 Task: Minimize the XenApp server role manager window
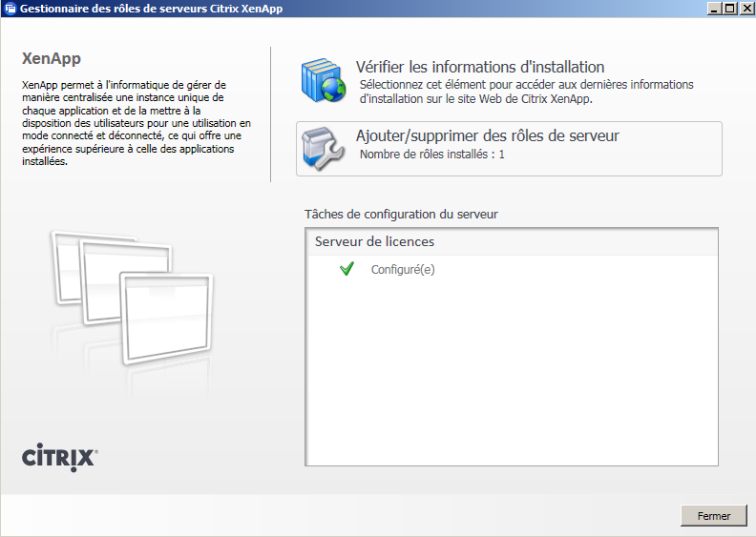pyautogui.click(x=714, y=9)
